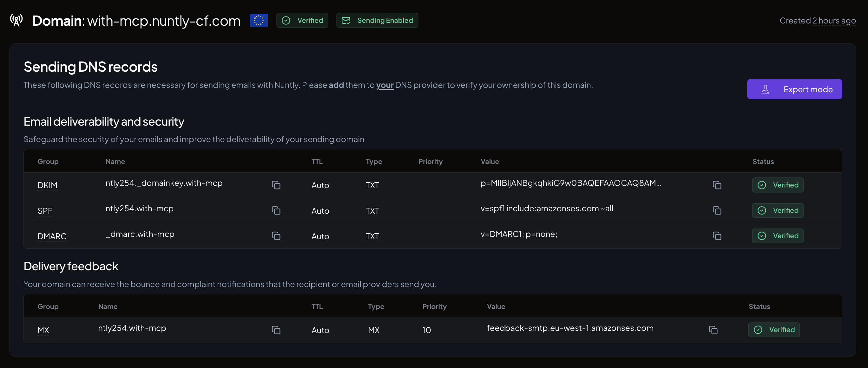Copy the DKIM record value
Screen dimensions: 868x368
[x=717, y=185]
